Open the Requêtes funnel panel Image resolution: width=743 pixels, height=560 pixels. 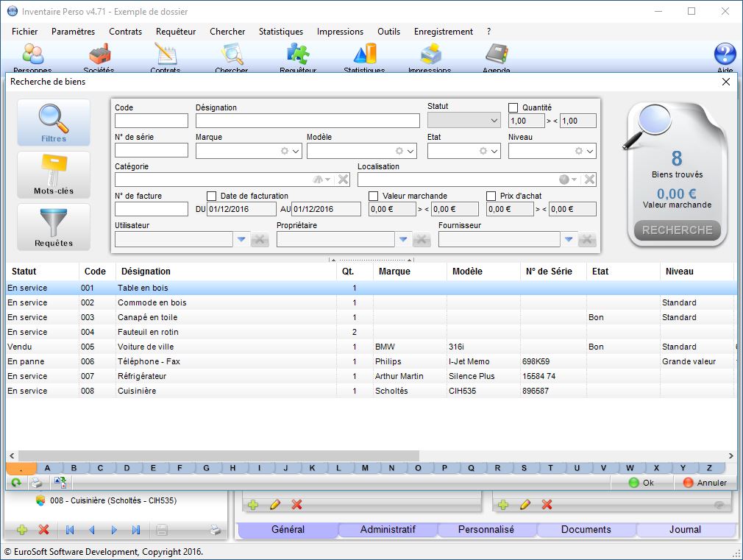click(x=54, y=227)
